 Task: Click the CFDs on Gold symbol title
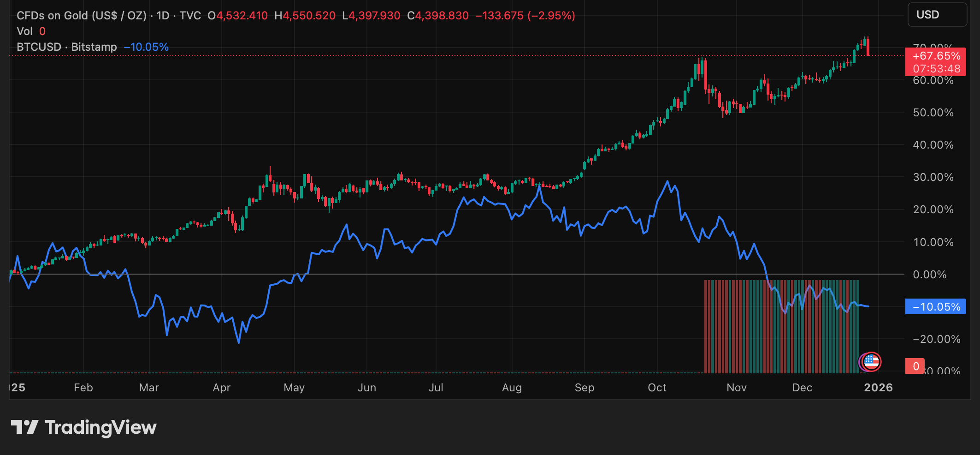click(x=81, y=16)
